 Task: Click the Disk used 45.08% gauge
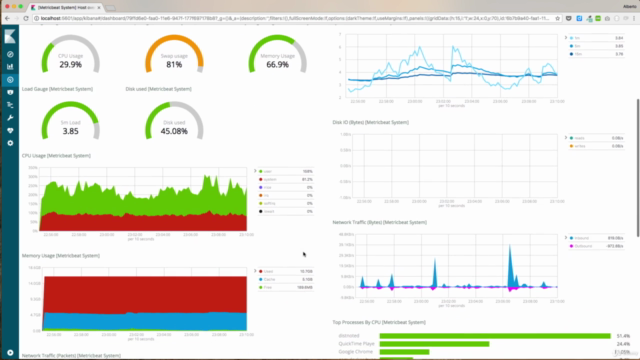coord(174,121)
